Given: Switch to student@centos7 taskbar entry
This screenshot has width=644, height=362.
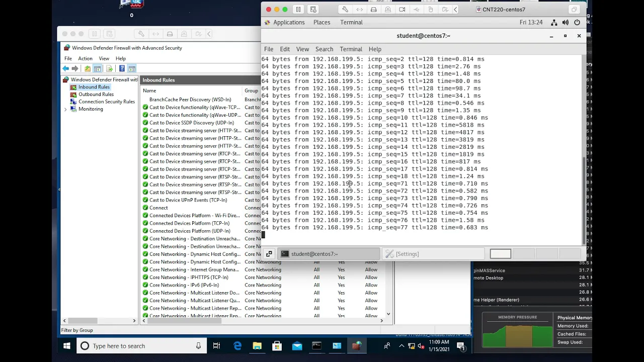Looking at the screenshot, I should 330,254.
